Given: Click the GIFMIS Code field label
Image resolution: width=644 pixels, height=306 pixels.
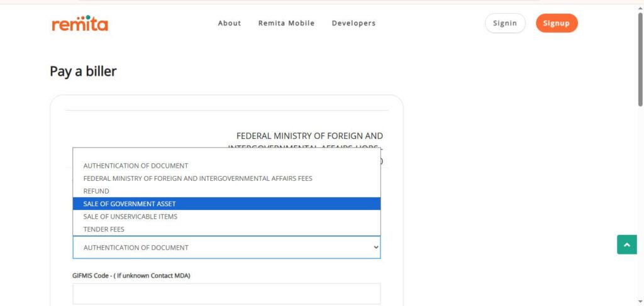Looking at the screenshot, I should tap(131, 276).
